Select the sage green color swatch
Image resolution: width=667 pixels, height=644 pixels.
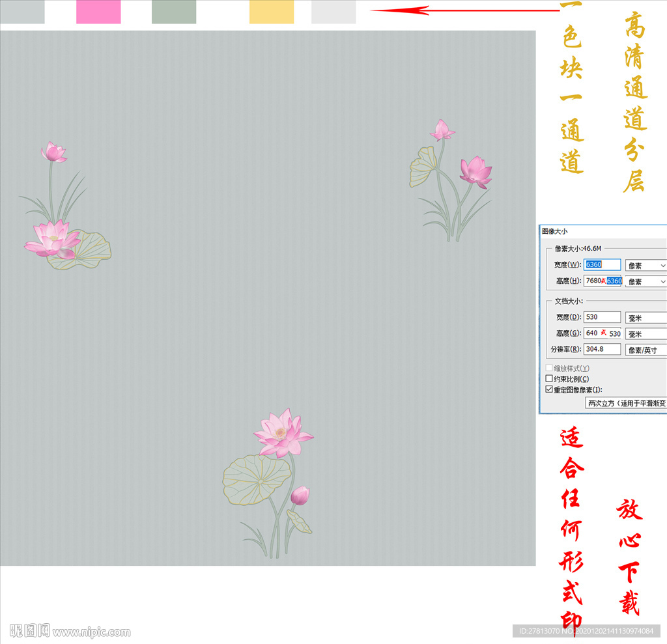coord(174,12)
